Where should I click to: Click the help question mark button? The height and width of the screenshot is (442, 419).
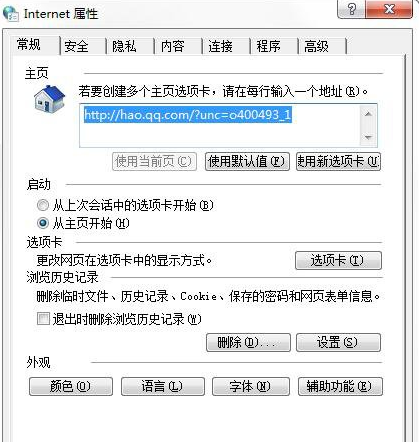(x=352, y=9)
